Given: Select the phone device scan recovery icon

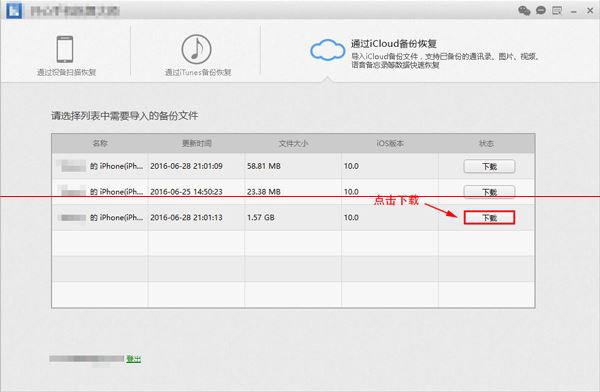Looking at the screenshot, I should coord(65,49).
